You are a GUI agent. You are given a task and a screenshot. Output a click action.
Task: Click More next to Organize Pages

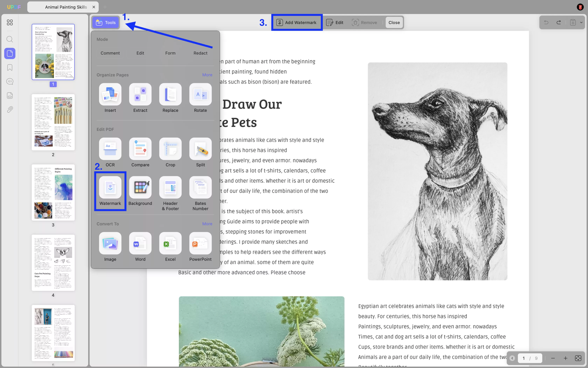tap(207, 75)
